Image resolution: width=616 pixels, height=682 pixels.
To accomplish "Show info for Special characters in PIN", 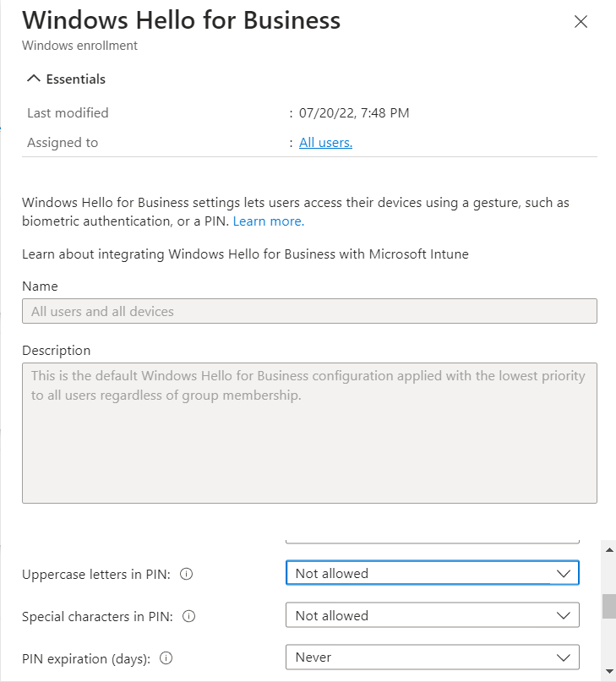I will point(188,616).
